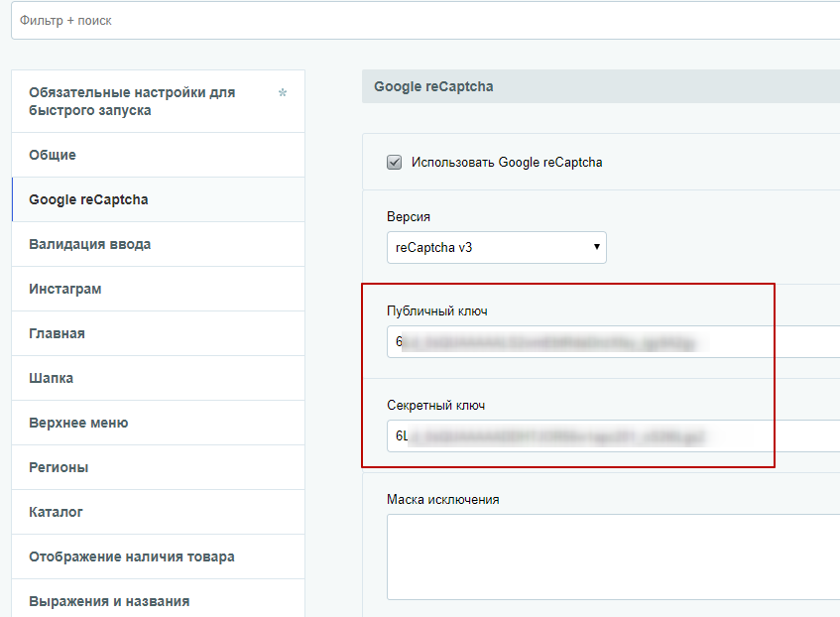Open 'Отображение наличия товара' section
Viewport: 840px width, 617px height.
[158, 556]
